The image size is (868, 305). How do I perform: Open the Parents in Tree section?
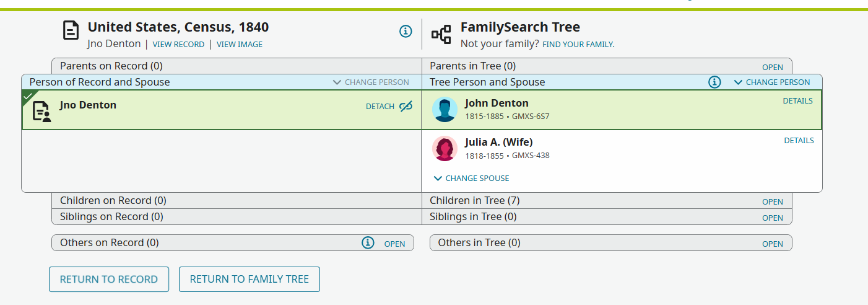(773, 67)
